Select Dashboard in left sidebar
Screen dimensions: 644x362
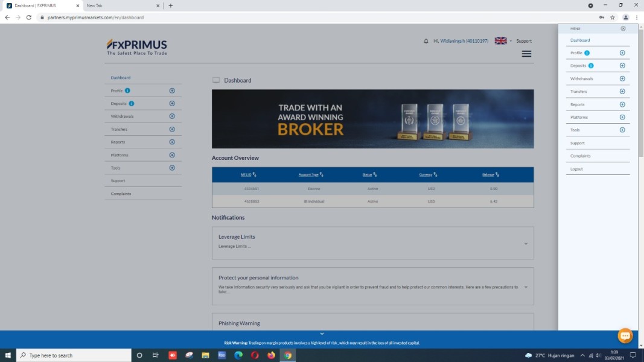tap(120, 78)
